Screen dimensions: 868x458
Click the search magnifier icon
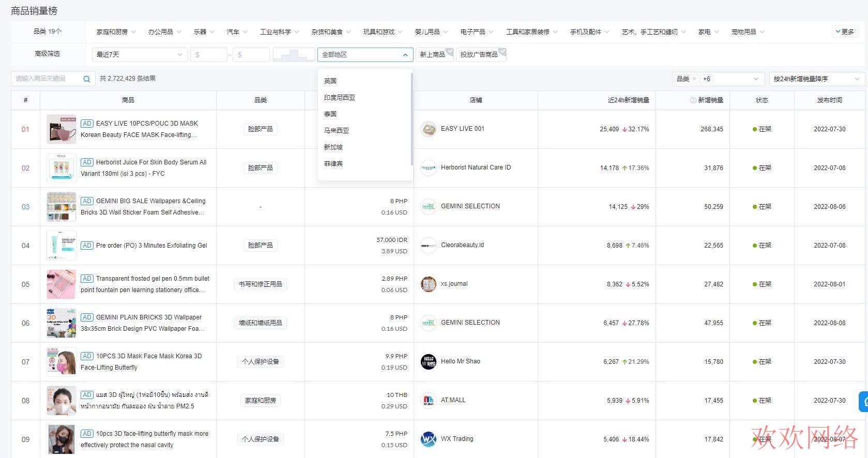pos(87,79)
